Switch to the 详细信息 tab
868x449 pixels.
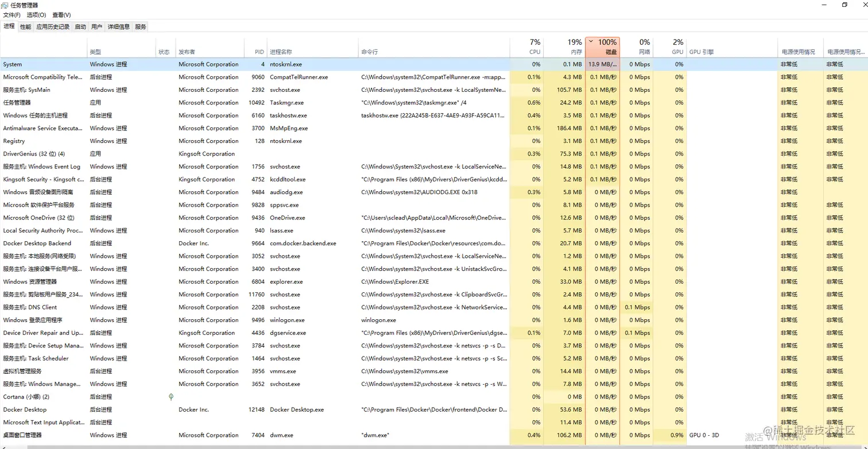[119, 26]
